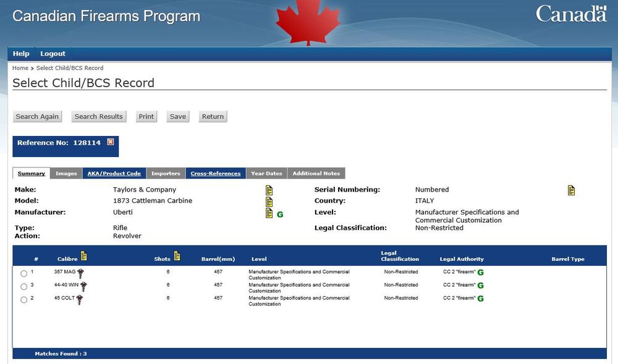Click the Barrel Type column header
This screenshot has width=618, height=364.
point(568,259)
